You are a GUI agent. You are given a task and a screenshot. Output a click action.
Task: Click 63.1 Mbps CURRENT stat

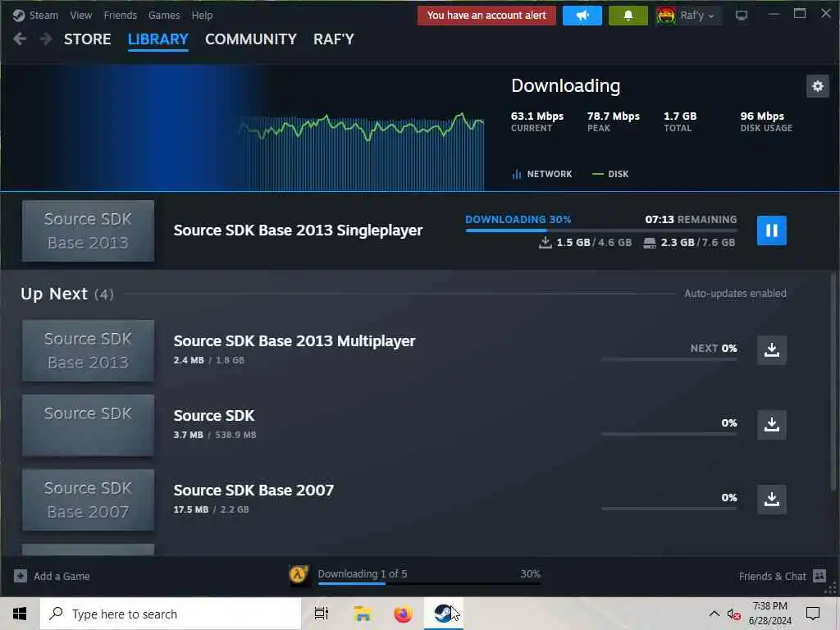coord(536,121)
